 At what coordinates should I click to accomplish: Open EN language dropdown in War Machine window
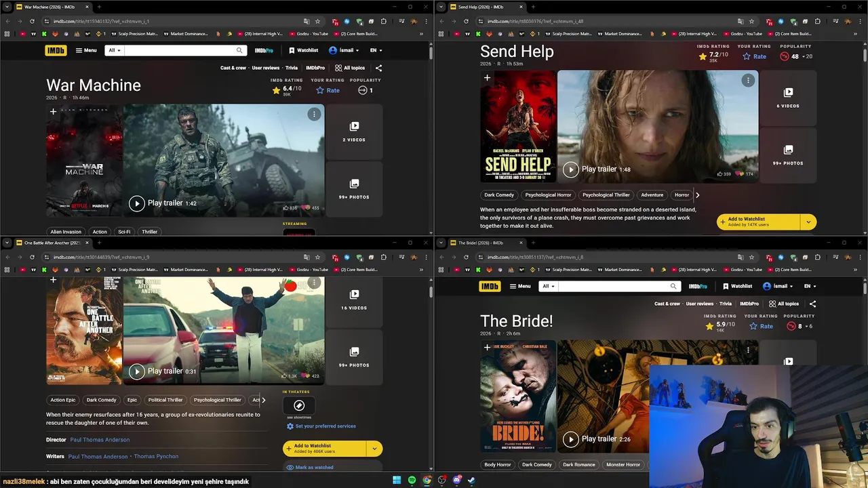(x=376, y=50)
